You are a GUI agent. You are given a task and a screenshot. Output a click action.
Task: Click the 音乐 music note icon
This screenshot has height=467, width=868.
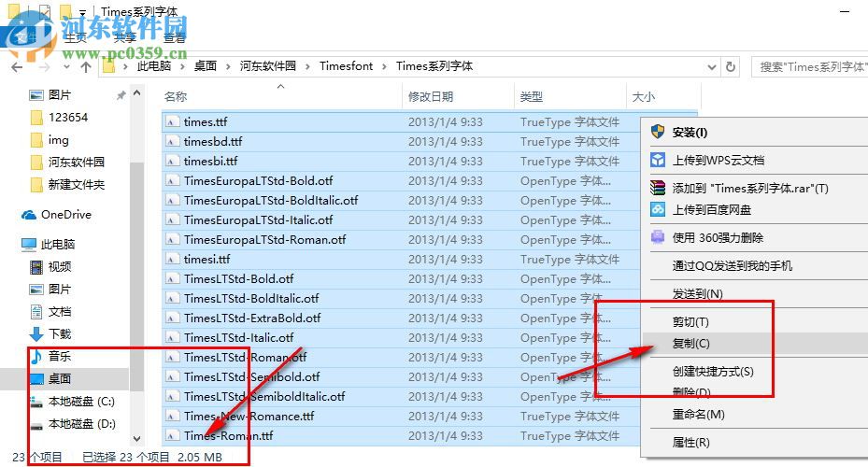pos(36,357)
